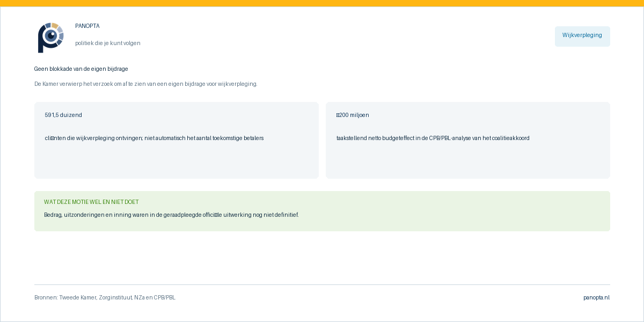644x322 pixels.
Task: Select the green explanation box text about Bedrag
Action: click(171, 215)
